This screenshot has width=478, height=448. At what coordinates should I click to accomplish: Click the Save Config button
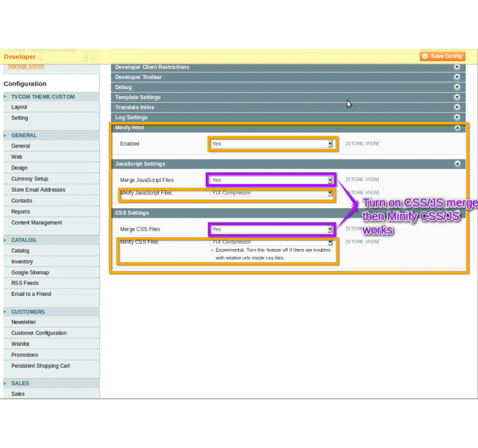tap(442, 57)
